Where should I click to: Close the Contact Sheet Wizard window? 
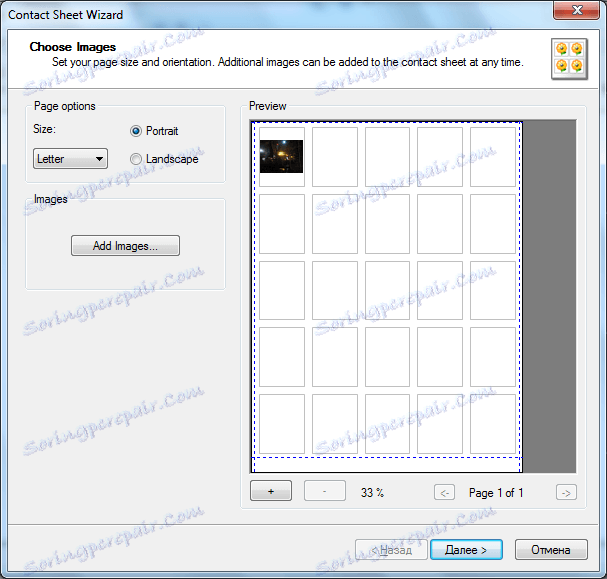pos(576,10)
